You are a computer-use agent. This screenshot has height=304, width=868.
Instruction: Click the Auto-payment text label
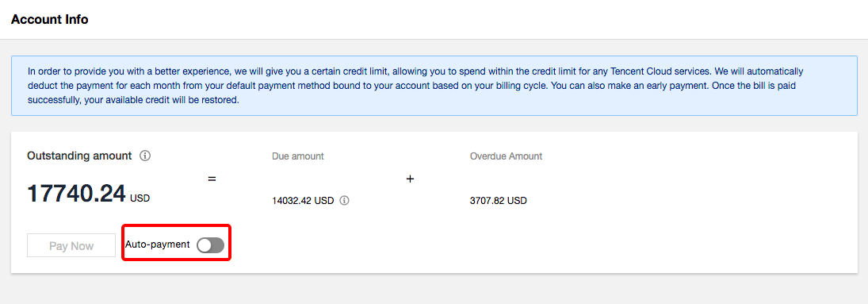click(158, 244)
